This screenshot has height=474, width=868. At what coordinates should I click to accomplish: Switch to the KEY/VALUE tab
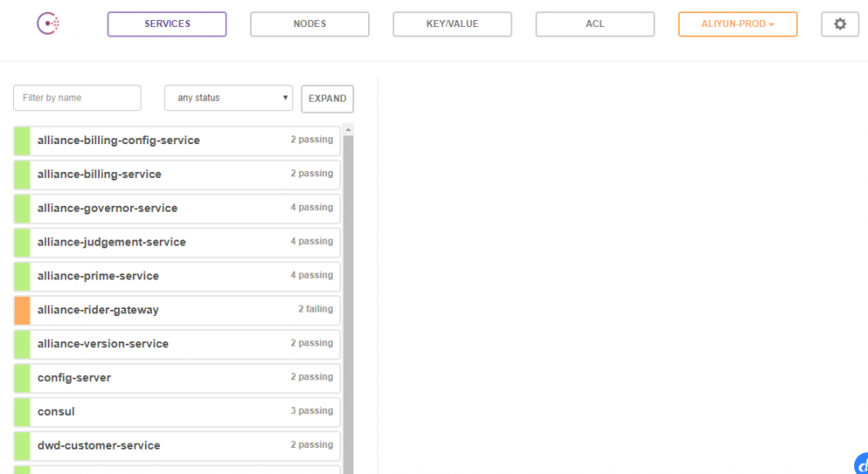tap(452, 24)
